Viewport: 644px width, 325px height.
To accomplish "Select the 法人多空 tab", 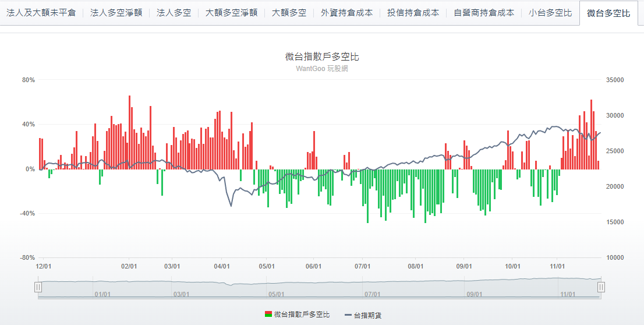I will pos(174,13).
